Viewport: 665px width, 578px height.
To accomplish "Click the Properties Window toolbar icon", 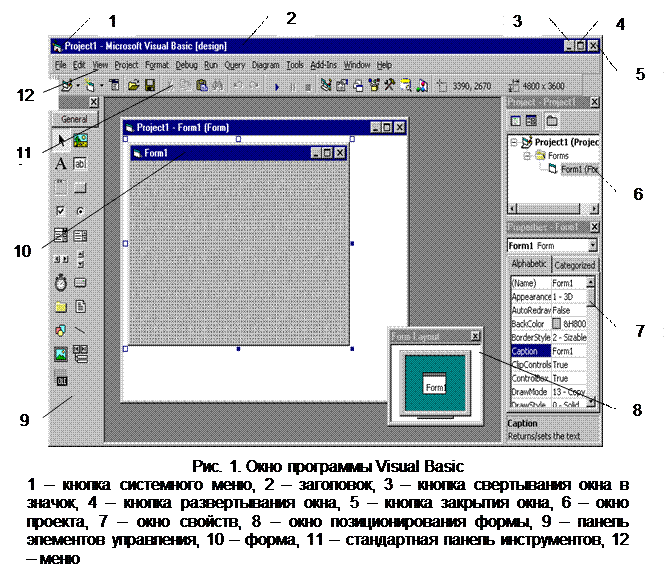I will point(341,86).
